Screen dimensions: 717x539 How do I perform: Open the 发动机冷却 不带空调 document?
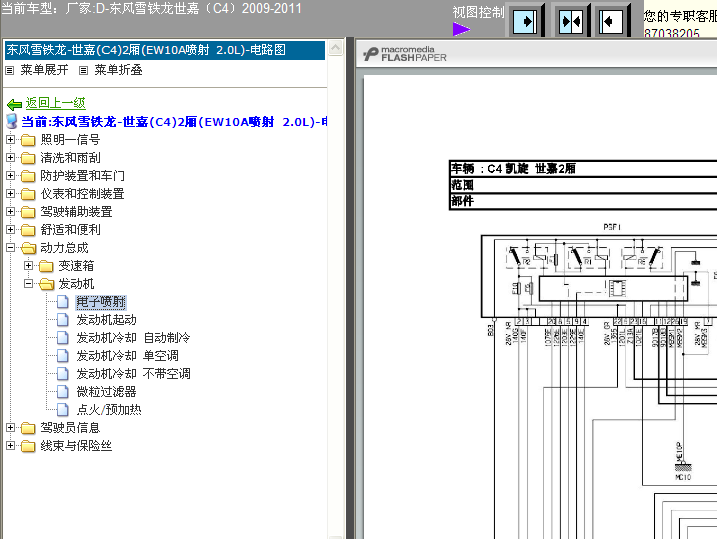point(133,374)
